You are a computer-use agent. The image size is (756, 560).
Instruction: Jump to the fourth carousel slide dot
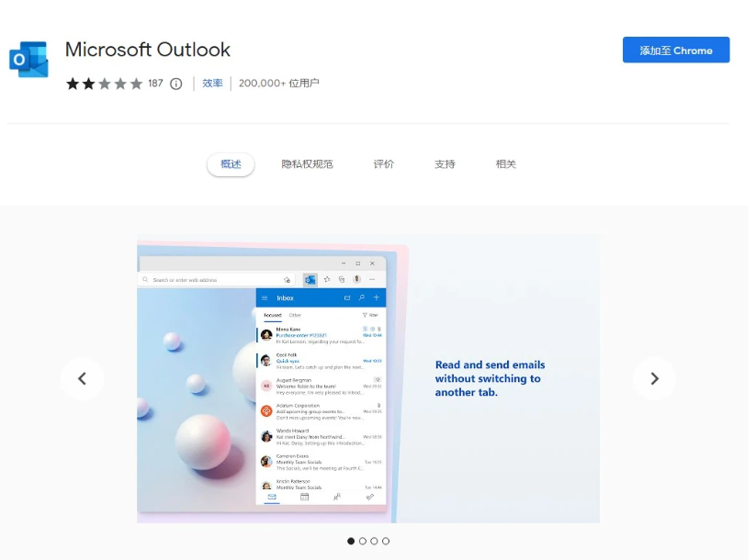point(386,542)
